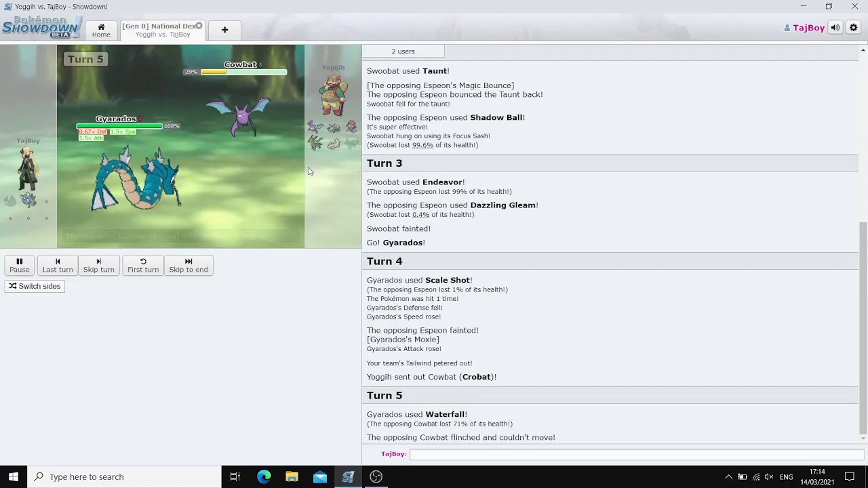Select Gyarados icon in TajBoy's team
This screenshot has height=488, width=868.
tap(28, 200)
